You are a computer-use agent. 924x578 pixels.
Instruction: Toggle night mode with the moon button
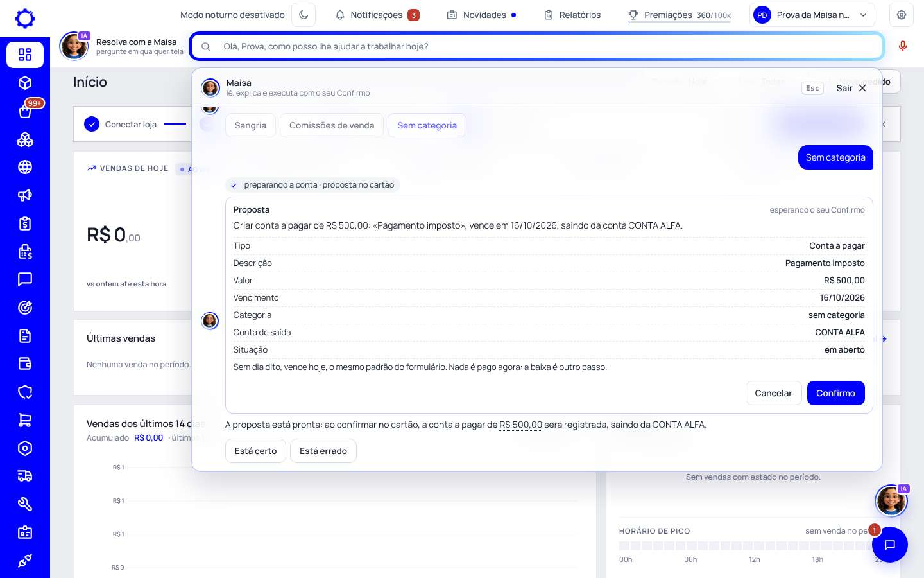point(304,15)
